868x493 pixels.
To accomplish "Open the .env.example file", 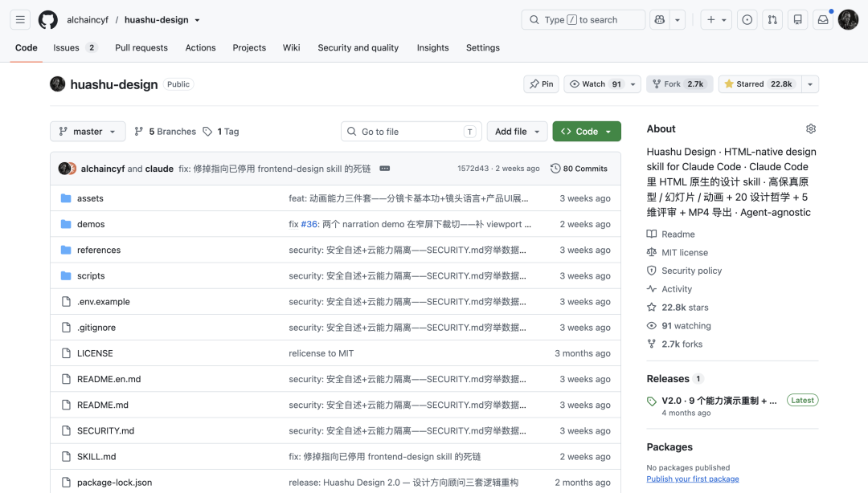I will pos(104,302).
